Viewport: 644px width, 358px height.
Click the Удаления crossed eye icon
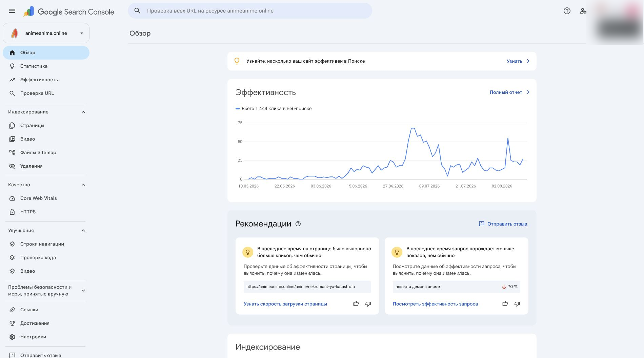tap(12, 166)
